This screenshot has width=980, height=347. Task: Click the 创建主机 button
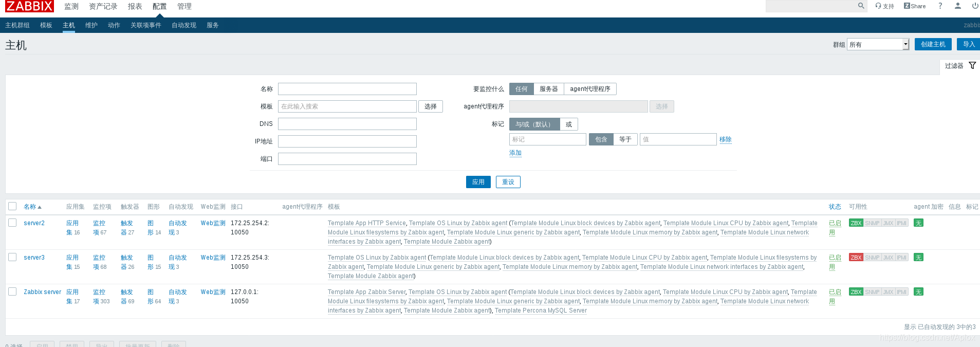[x=933, y=44]
